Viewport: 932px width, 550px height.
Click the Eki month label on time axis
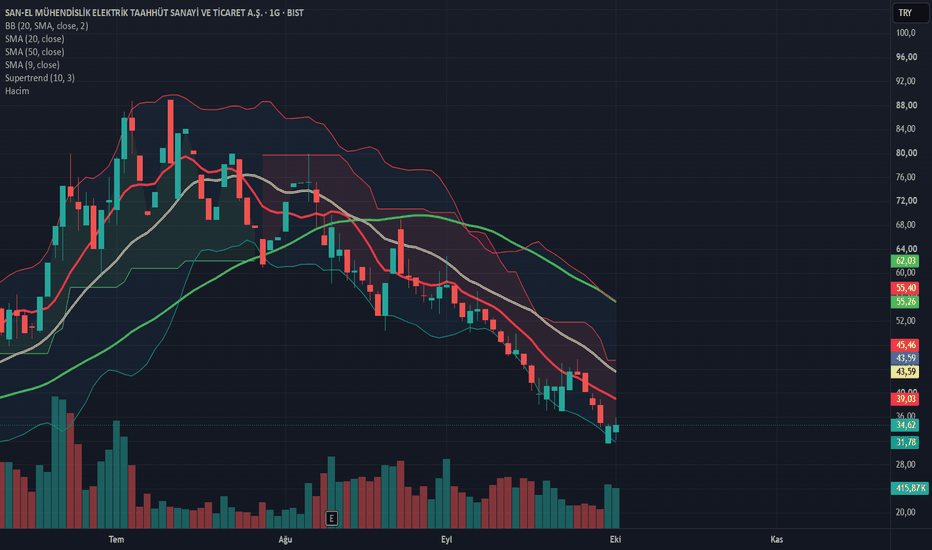[x=615, y=539]
